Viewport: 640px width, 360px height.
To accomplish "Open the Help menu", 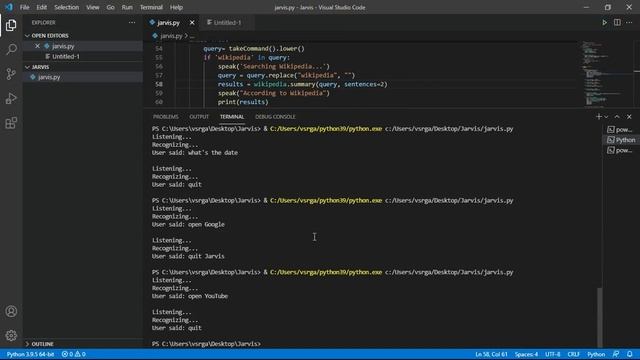I will click(176, 7).
